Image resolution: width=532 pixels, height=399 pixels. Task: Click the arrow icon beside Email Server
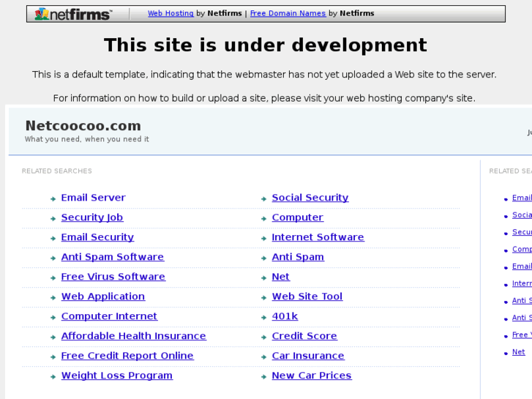tap(53, 199)
